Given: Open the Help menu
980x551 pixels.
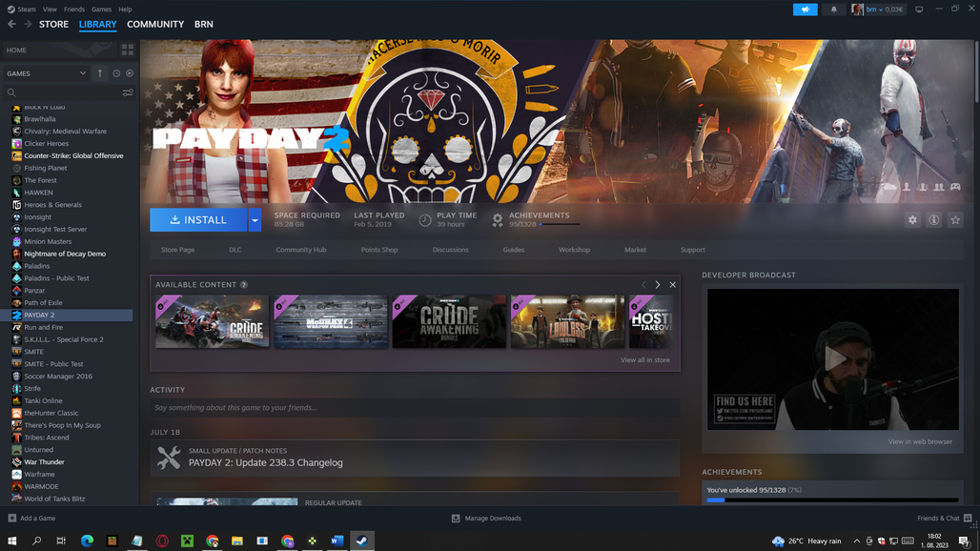Looking at the screenshot, I should (x=125, y=10).
